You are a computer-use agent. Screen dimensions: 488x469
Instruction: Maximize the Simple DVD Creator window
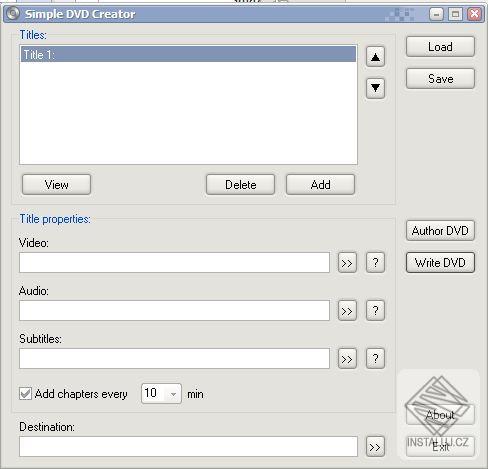pos(455,14)
